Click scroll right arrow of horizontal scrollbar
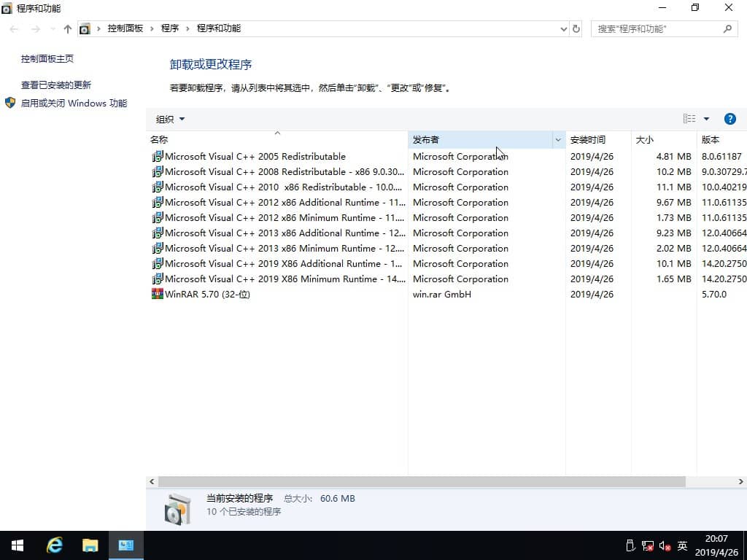This screenshot has height=560, width=747. coord(741,481)
